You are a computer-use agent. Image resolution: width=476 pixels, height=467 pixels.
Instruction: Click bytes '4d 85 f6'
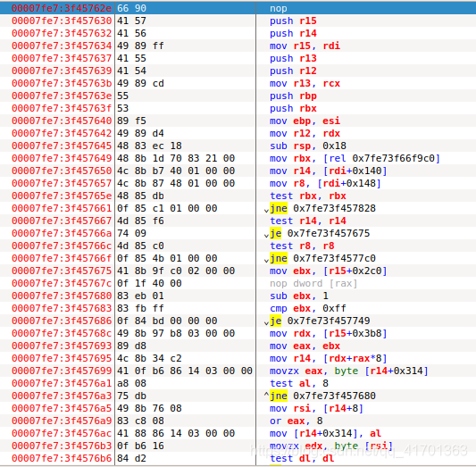point(140,221)
